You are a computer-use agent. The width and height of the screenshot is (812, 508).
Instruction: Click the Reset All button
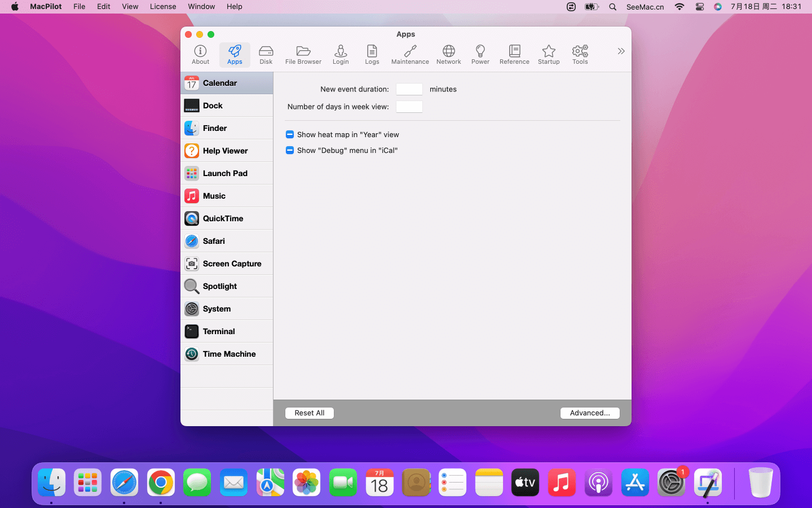coord(310,413)
